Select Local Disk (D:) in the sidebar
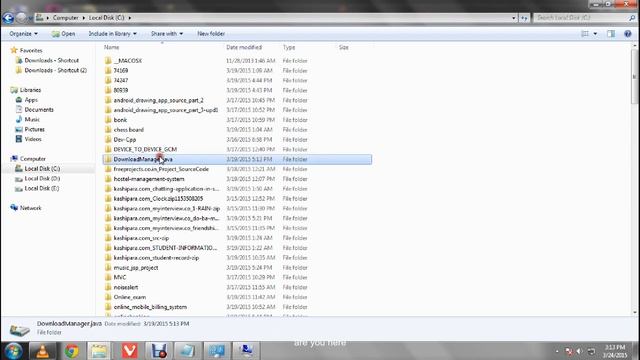The width and height of the screenshot is (640, 360). pyautogui.click(x=42, y=178)
